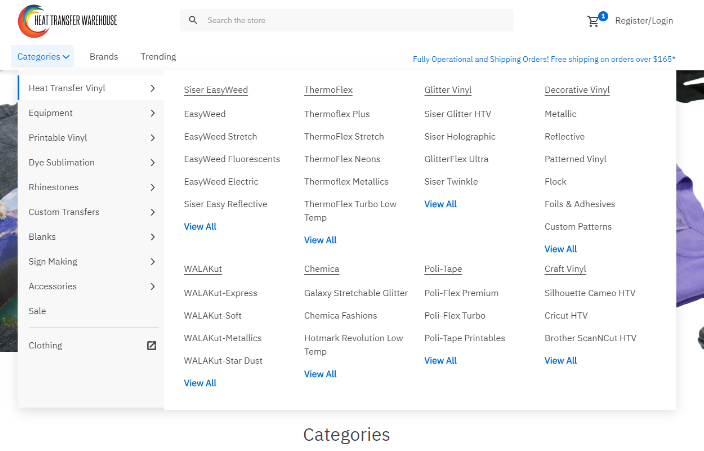Open Chemica heading link
Image resolution: width=704 pixels, height=451 pixels.
(321, 269)
